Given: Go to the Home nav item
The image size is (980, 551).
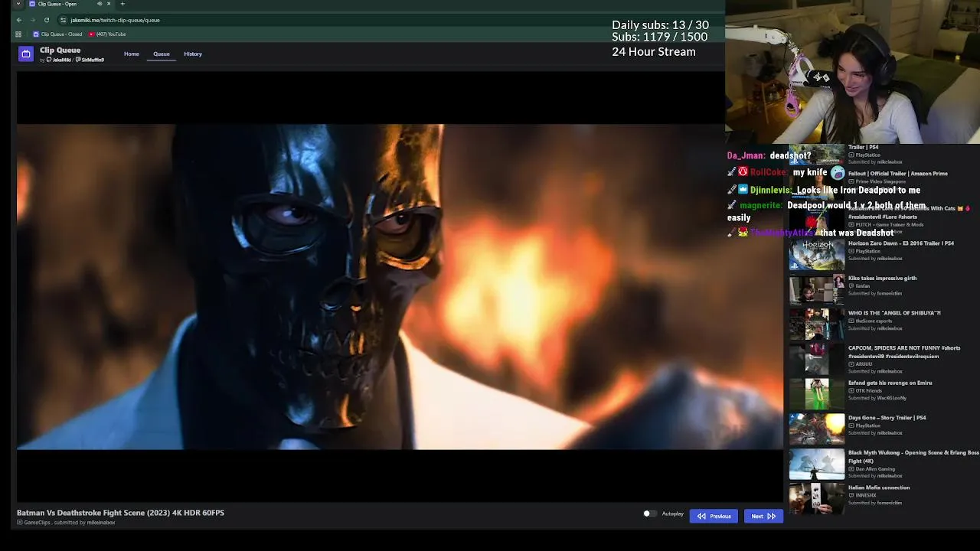Looking at the screenshot, I should coord(132,54).
